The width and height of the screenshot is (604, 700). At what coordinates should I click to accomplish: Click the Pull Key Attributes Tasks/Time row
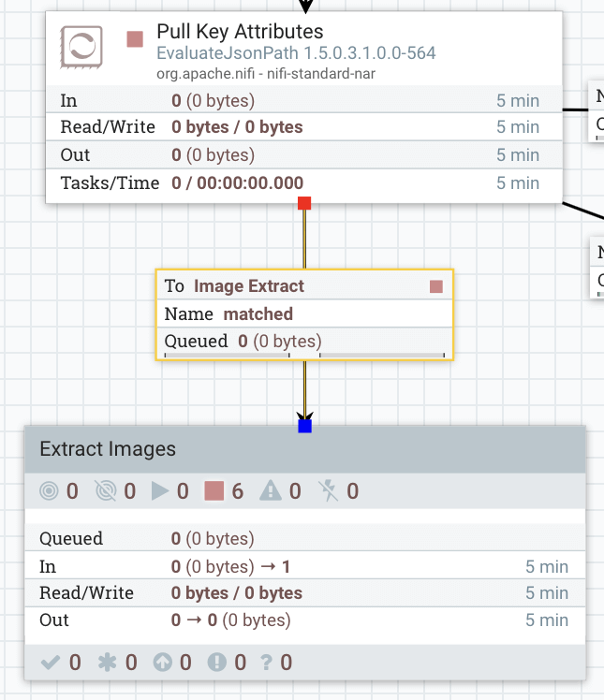tap(303, 183)
